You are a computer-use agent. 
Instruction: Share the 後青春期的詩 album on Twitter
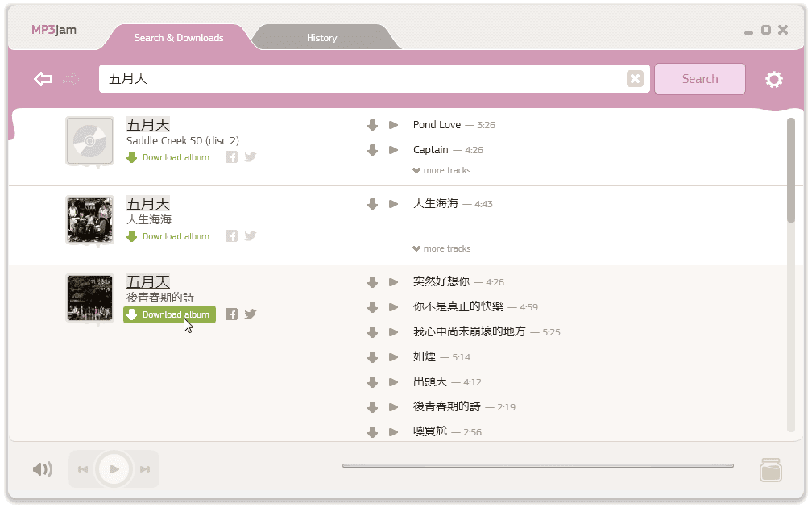pos(251,314)
